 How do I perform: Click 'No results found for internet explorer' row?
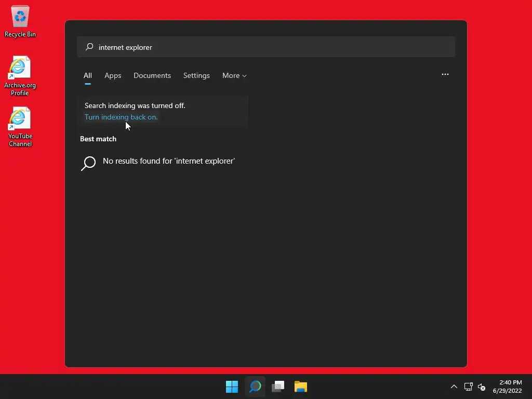(x=163, y=162)
